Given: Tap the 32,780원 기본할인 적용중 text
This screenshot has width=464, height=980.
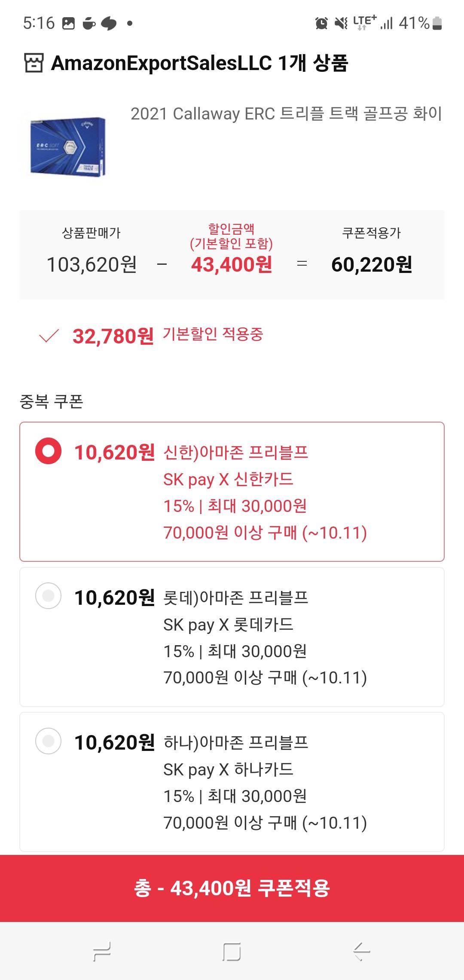Looking at the screenshot, I should click(168, 335).
